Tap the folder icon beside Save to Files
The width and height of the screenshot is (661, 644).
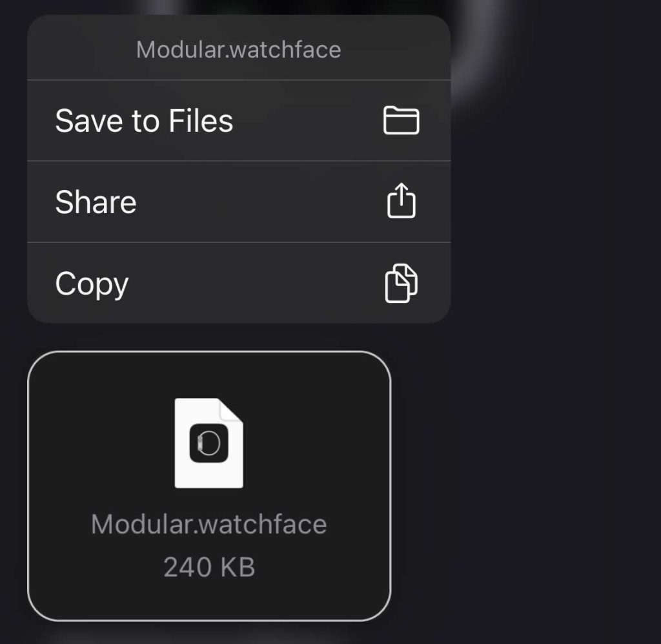[401, 120]
